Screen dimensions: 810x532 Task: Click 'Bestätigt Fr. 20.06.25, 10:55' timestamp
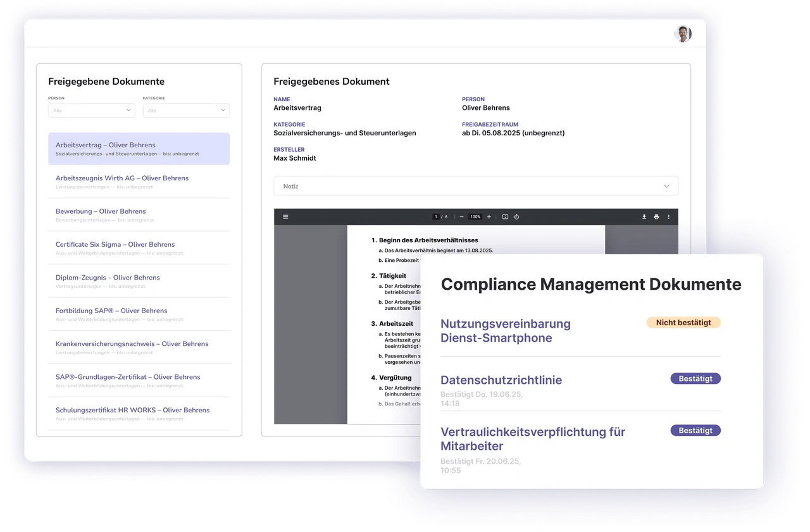[x=481, y=466]
